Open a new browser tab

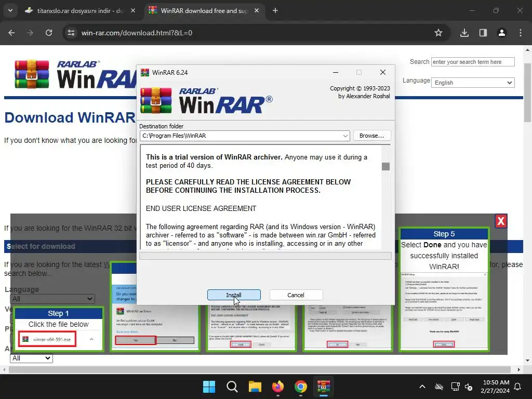(x=275, y=11)
